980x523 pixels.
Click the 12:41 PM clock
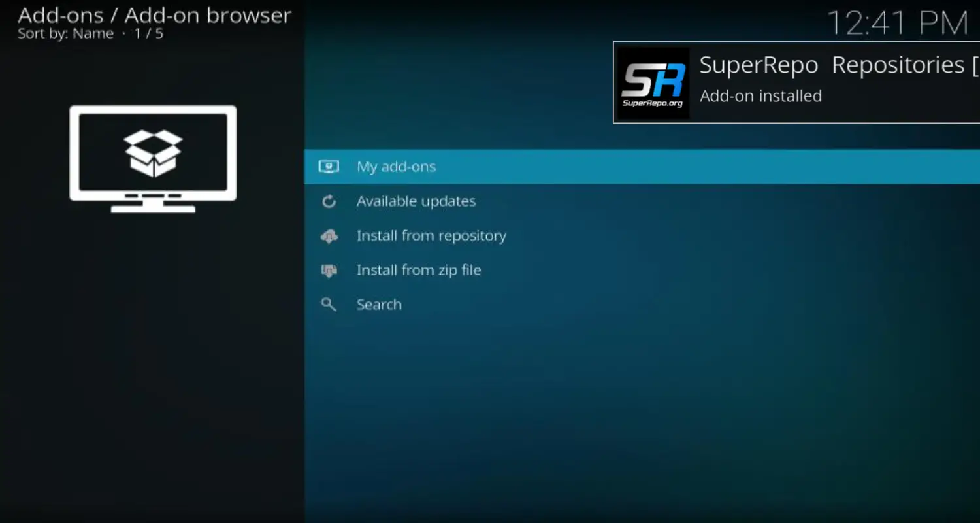(x=897, y=24)
